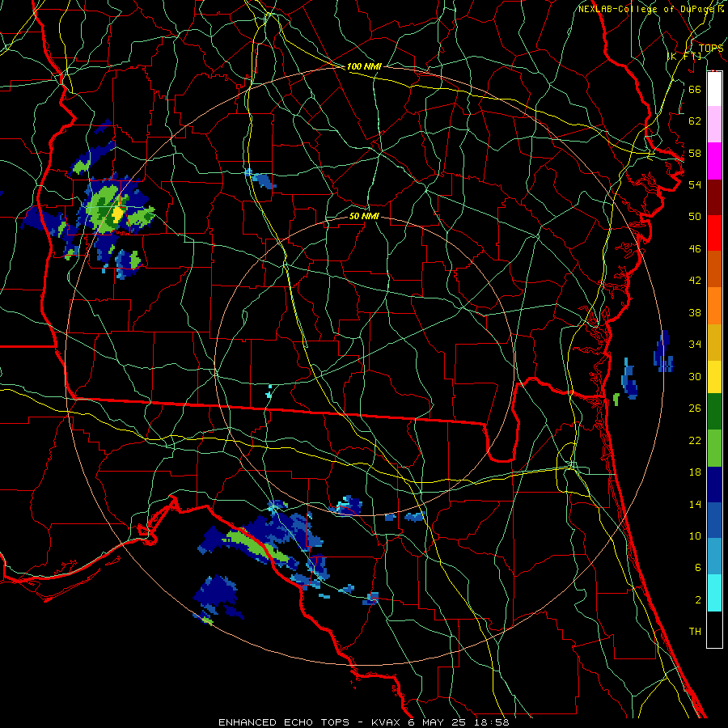Click the "100 NMI" range ring label
This screenshot has width=728, height=728.
coord(364,66)
